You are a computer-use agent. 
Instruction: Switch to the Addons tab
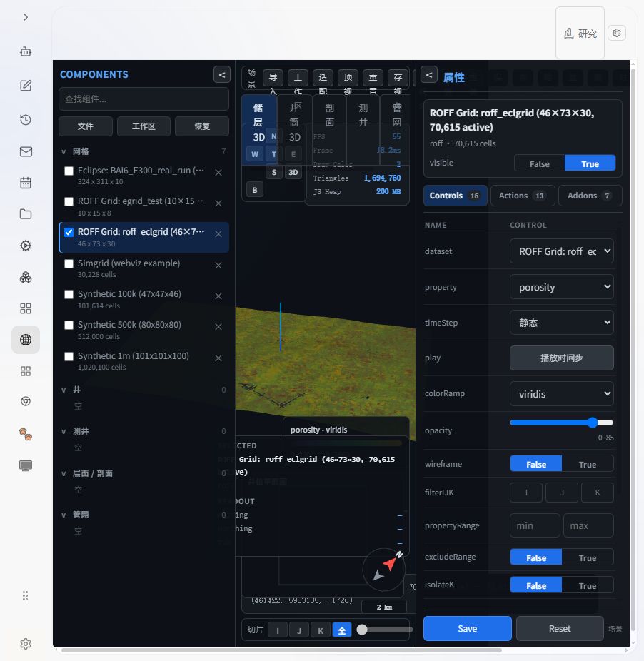click(x=590, y=196)
